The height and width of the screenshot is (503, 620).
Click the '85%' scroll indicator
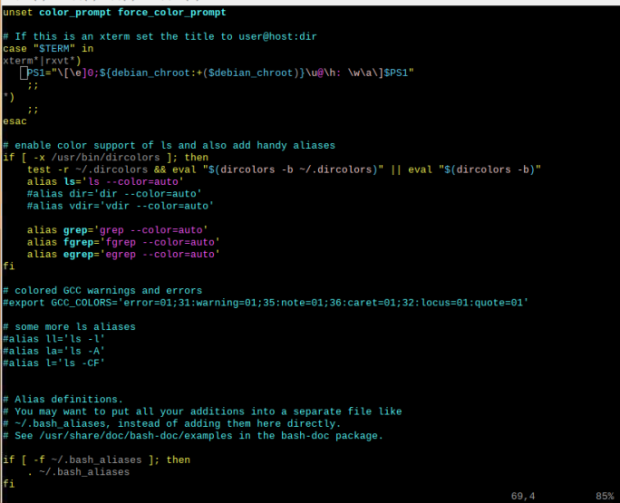(x=605, y=496)
